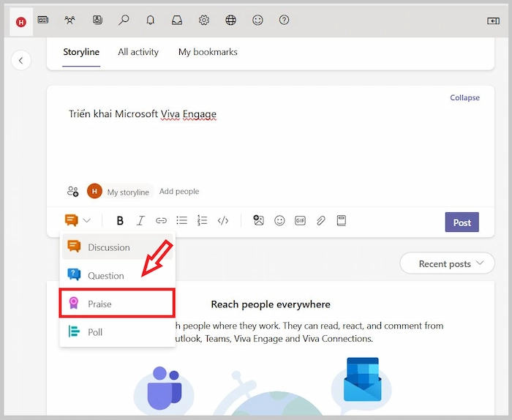512x420 pixels.
Task: Click the Add people field
Action: tap(179, 192)
